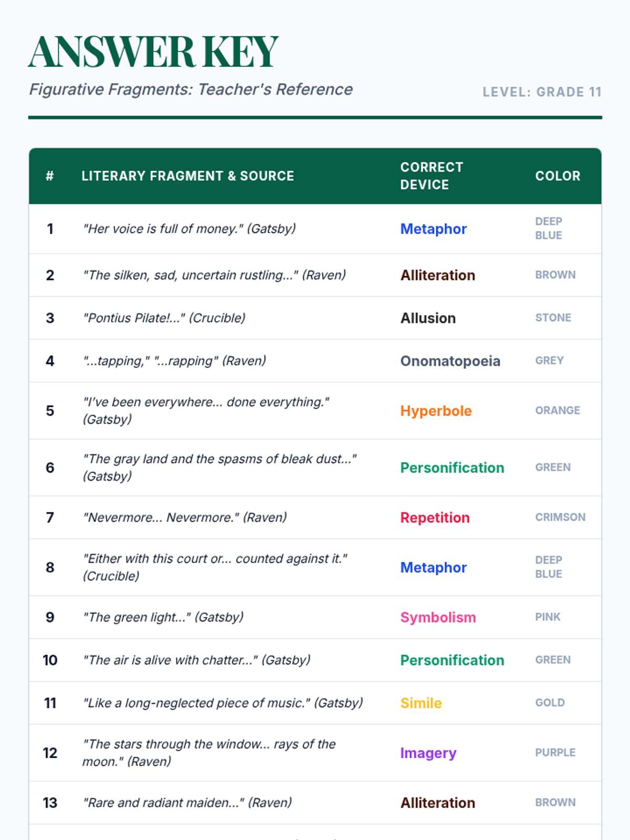Click the pink Symbolism device label
Image resolution: width=630 pixels, height=840 pixels.
pos(438,617)
